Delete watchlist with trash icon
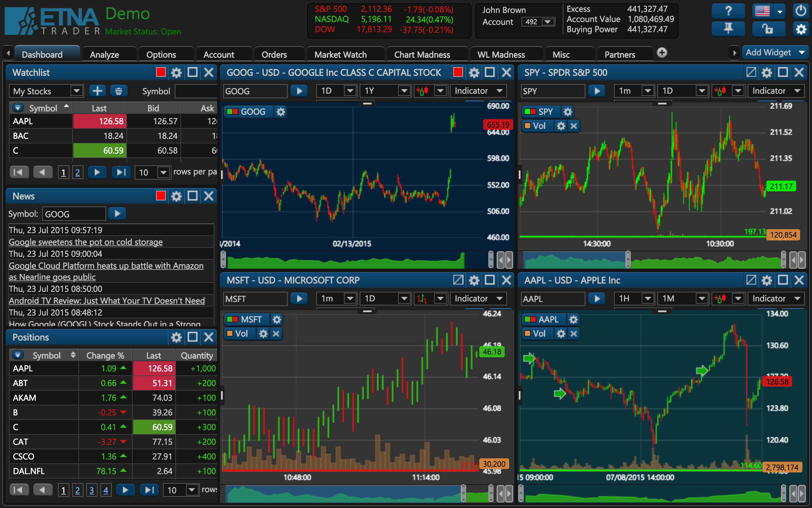Viewport: 812px width, 508px height. pos(118,91)
